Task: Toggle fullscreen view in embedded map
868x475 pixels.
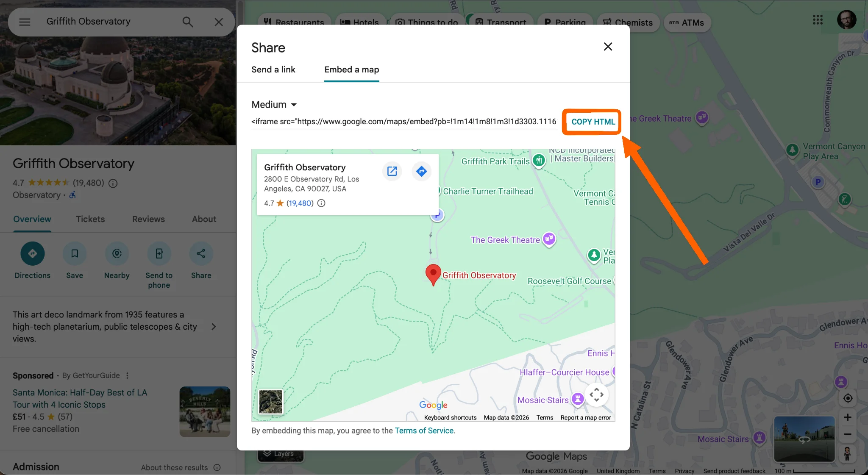Action: click(596, 394)
